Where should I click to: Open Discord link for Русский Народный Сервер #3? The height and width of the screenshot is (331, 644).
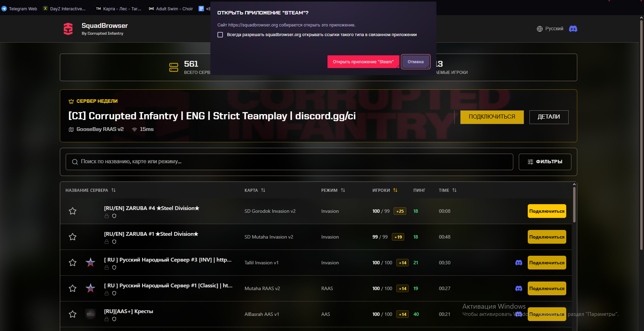coord(519,263)
